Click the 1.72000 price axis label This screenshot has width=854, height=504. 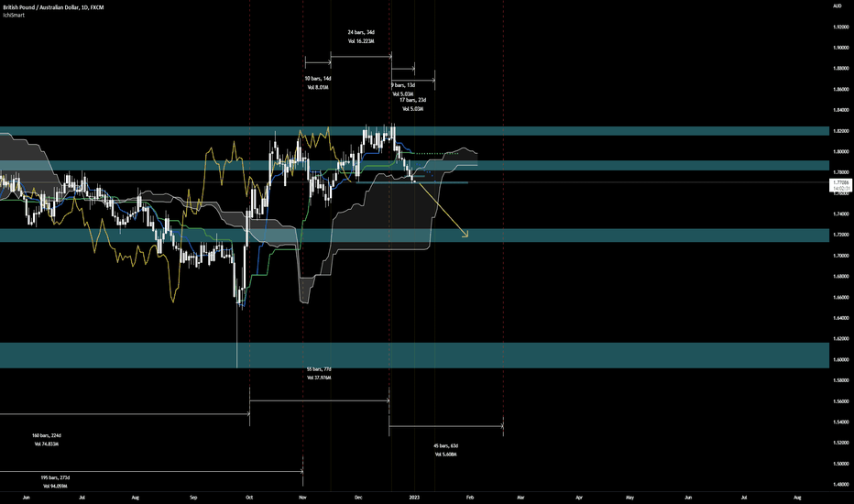840,235
